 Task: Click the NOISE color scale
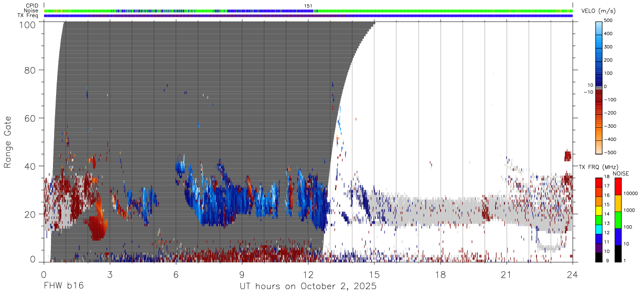click(618, 220)
